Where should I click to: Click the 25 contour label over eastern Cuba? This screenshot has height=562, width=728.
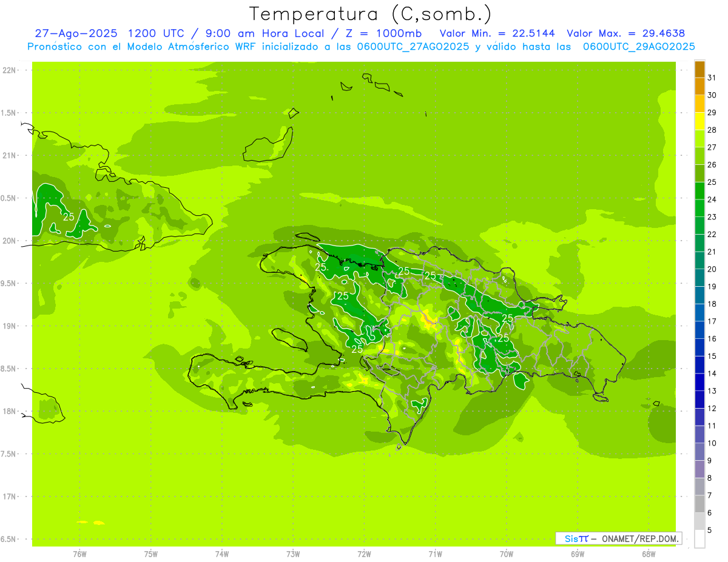pyautogui.click(x=69, y=216)
